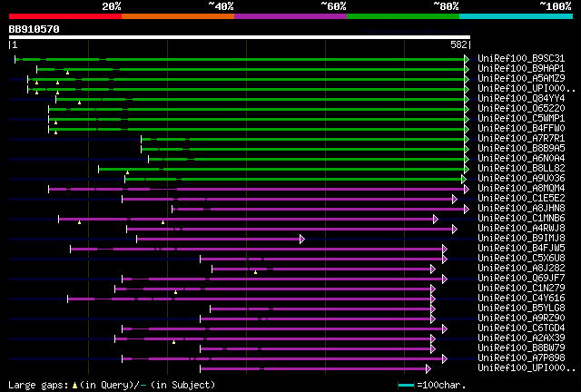Select the UniRef100_C1MNB6 label
The height and width of the screenshot is (392, 581).
521,219
